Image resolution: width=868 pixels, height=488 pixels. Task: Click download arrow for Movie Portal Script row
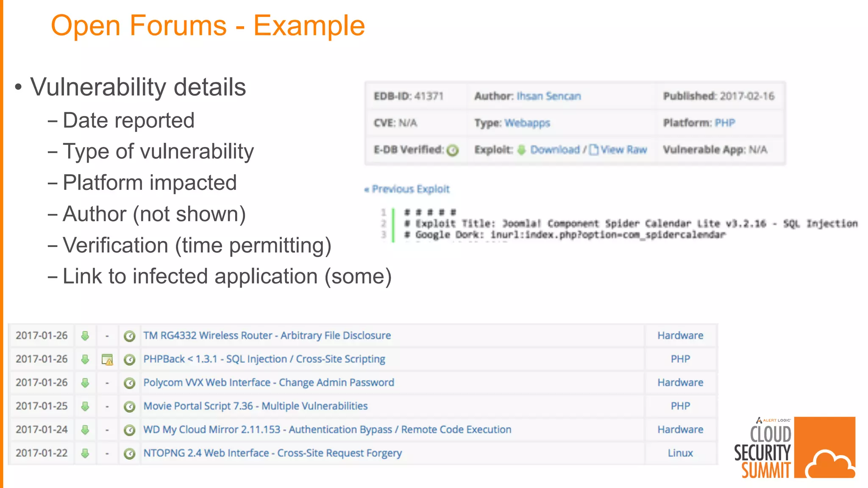tap(85, 406)
